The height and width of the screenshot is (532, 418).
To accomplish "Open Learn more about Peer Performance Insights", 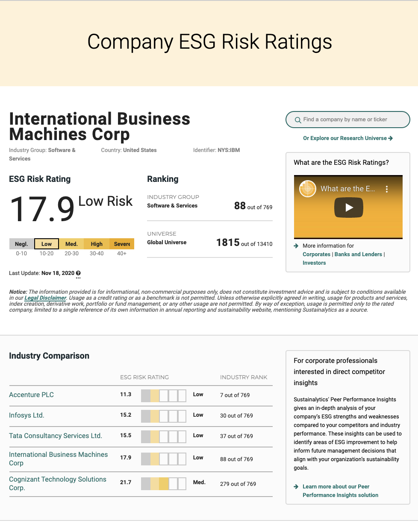I will click(340, 491).
